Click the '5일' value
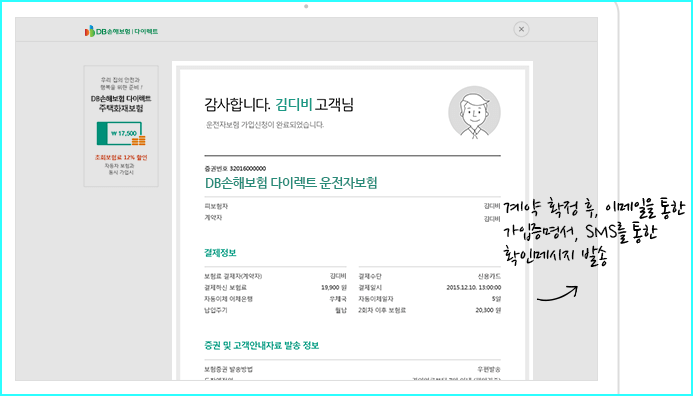 point(497,299)
